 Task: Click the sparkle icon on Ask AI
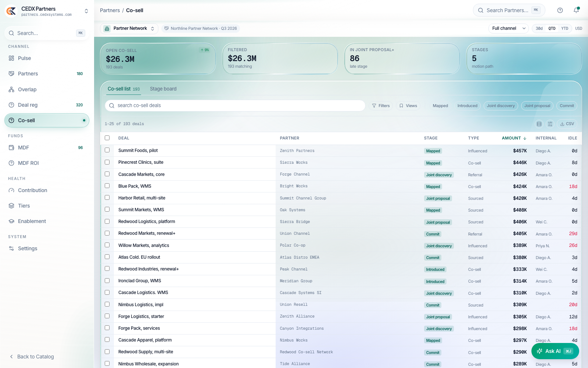(539, 351)
